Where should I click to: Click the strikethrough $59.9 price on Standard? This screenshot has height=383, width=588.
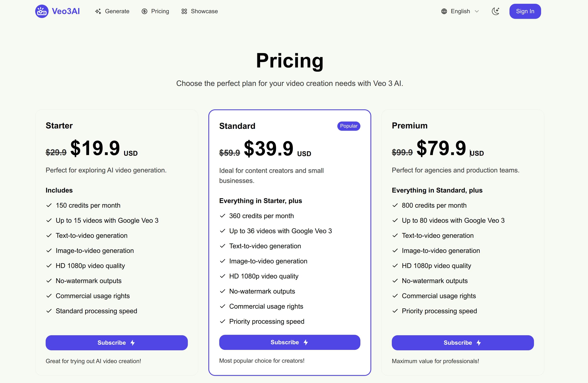(x=229, y=152)
